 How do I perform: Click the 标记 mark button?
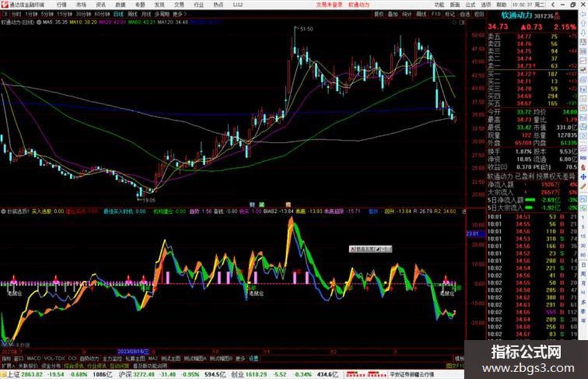(450, 14)
